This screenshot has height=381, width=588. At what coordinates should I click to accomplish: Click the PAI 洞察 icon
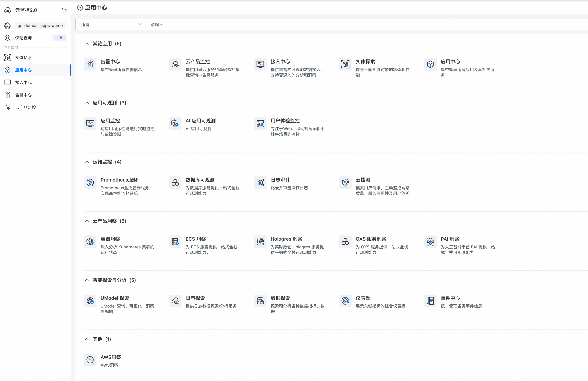pyautogui.click(x=430, y=242)
